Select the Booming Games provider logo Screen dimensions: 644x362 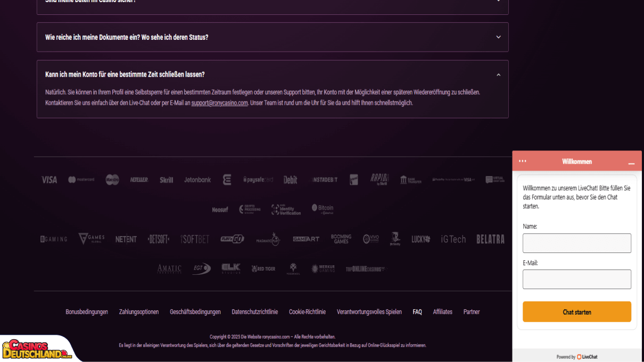coord(341,239)
